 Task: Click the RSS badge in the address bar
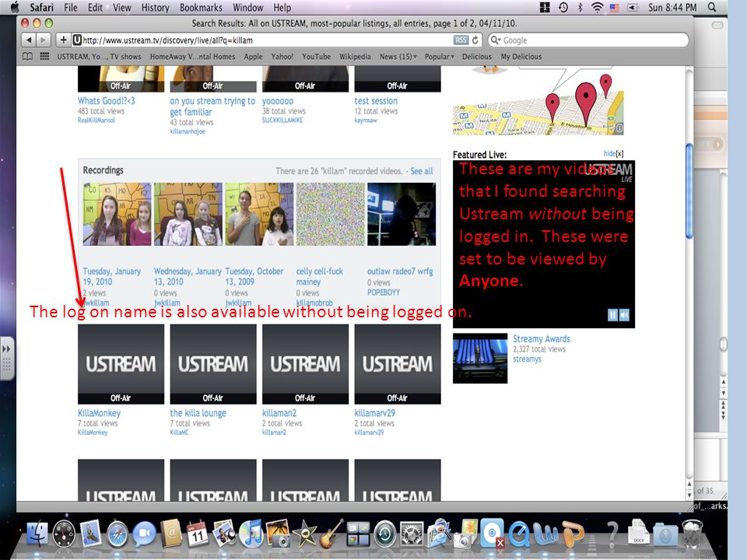461,40
